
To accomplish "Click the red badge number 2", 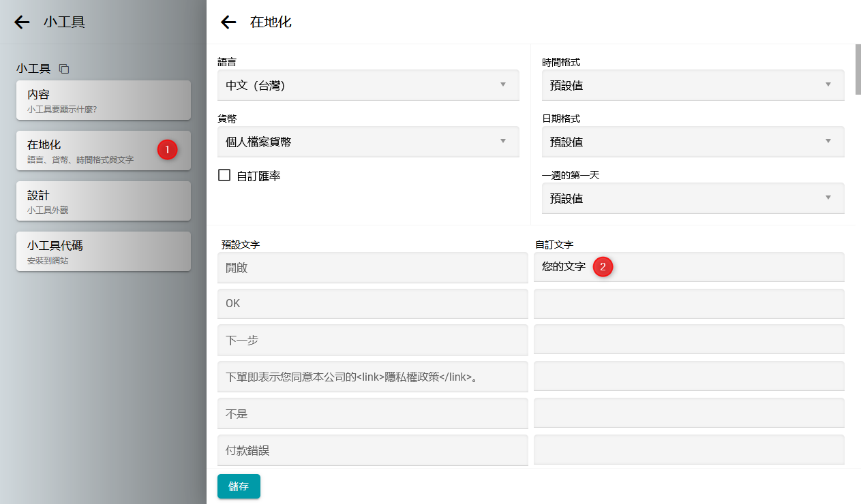I will pos(603,267).
